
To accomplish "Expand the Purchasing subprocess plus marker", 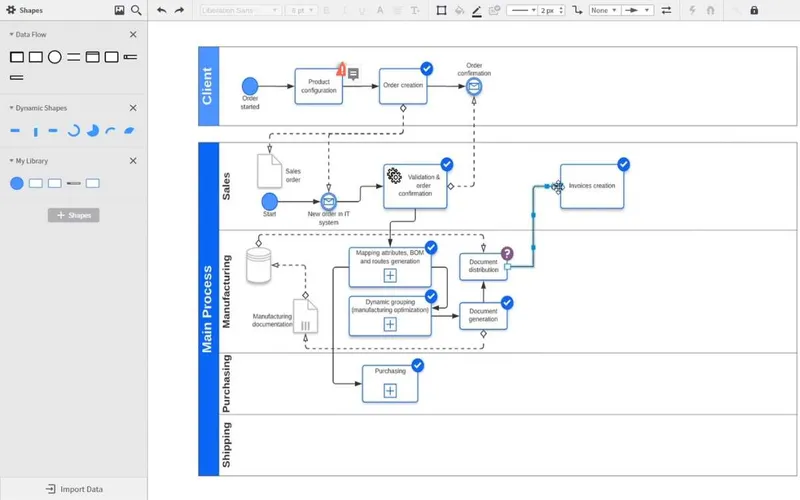I will 390,391.
